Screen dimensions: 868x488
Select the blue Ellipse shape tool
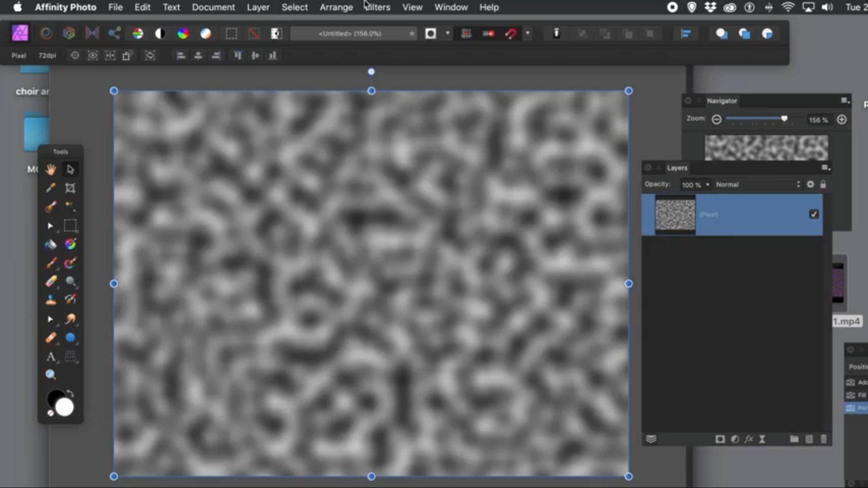pos(70,338)
